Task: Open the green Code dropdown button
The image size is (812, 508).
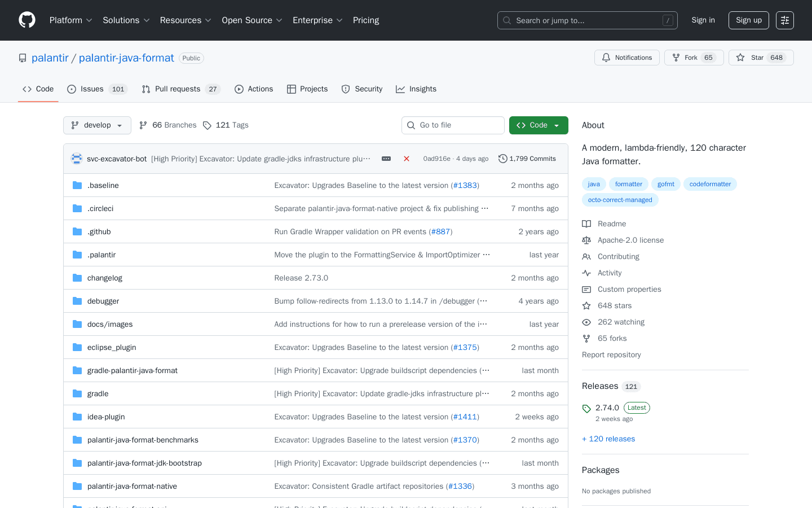Action: click(539, 125)
